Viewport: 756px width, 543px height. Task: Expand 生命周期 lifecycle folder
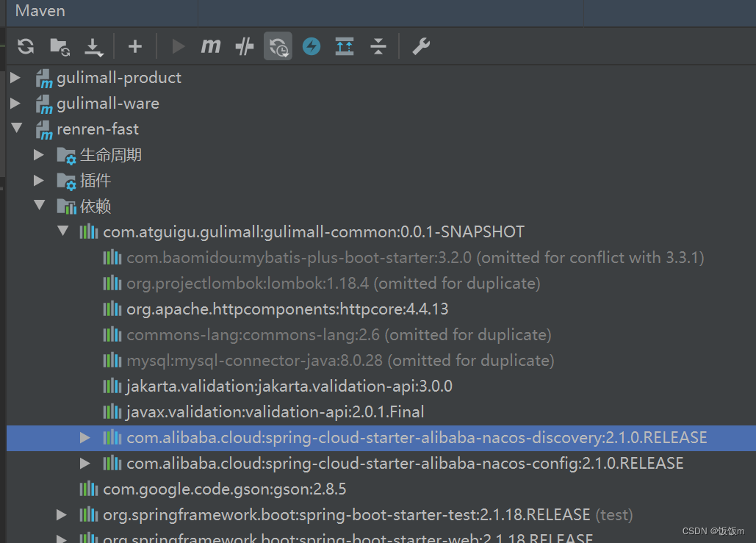39,155
